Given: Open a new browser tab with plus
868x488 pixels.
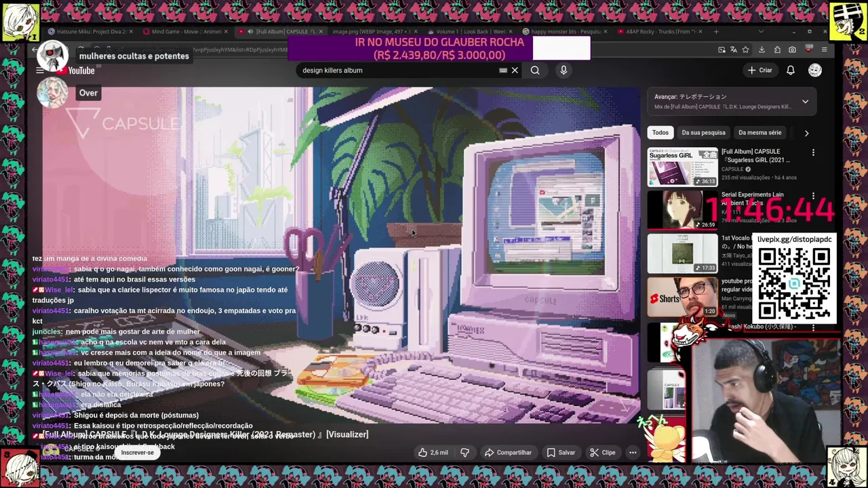Looking at the screenshot, I should 716,31.
